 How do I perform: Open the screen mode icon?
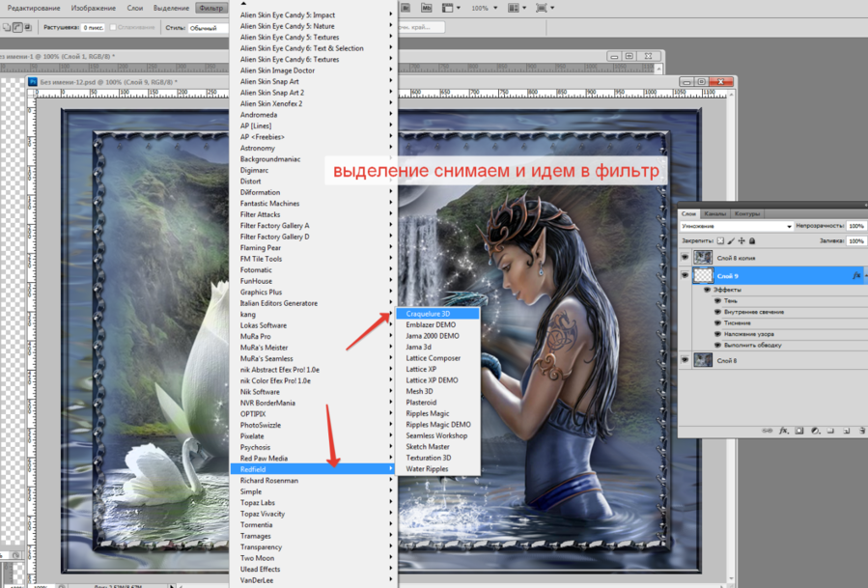[x=545, y=8]
